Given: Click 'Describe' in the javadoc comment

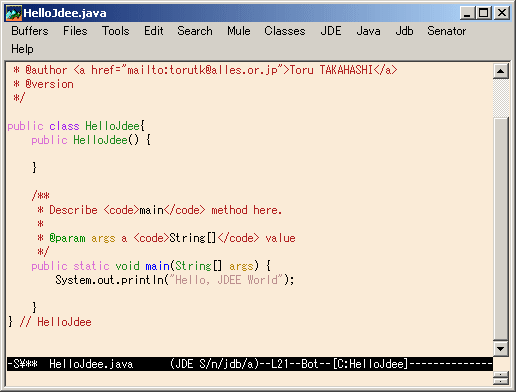Looking at the screenshot, I should click(73, 210).
